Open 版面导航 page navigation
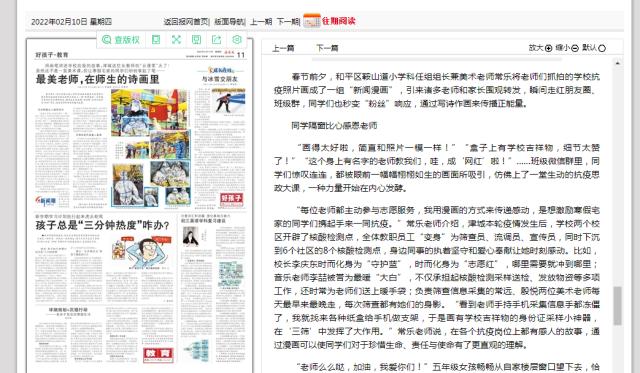 pos(229,22)
